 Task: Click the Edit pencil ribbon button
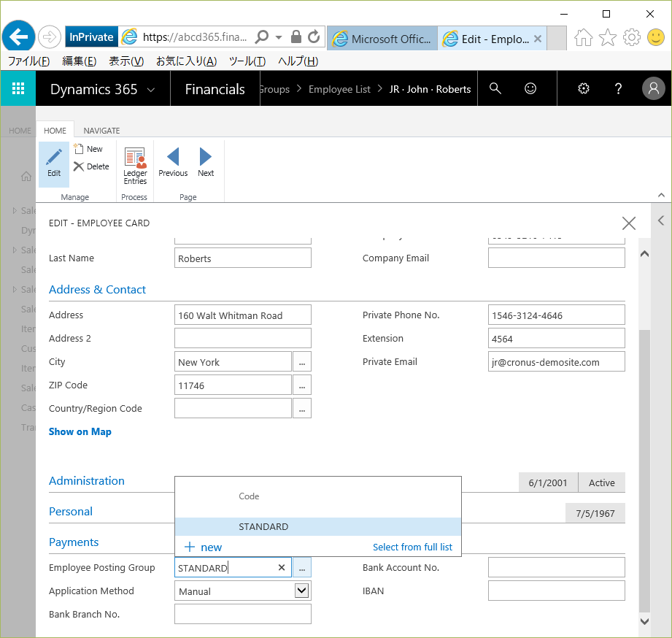coord(54,164)
